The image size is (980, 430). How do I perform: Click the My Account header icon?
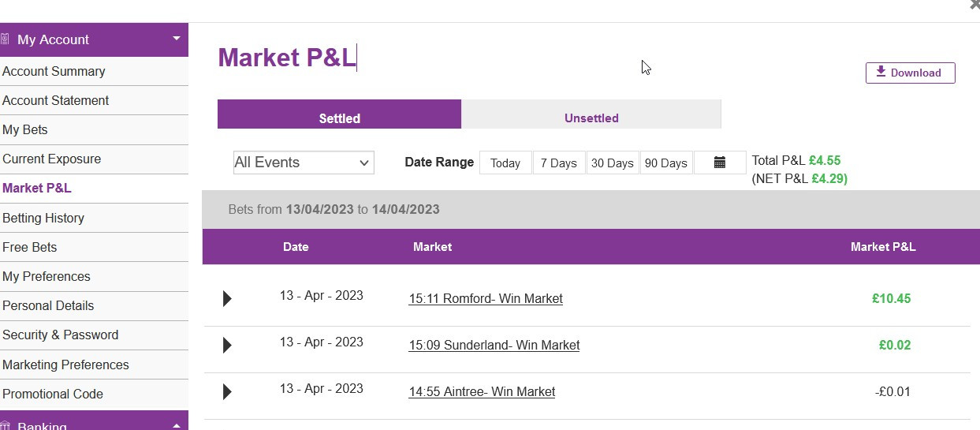(6, 39)
